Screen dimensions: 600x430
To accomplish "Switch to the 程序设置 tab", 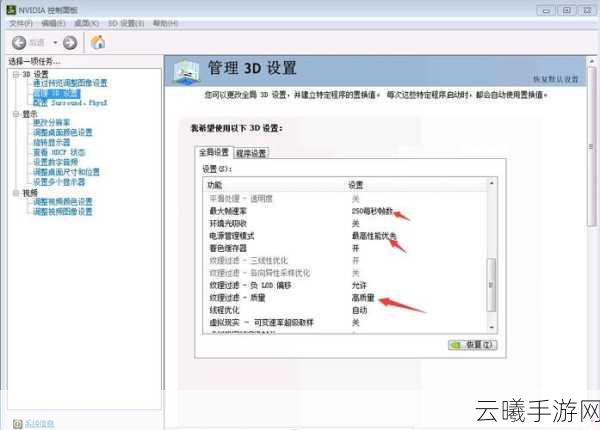I will point(251,153).
